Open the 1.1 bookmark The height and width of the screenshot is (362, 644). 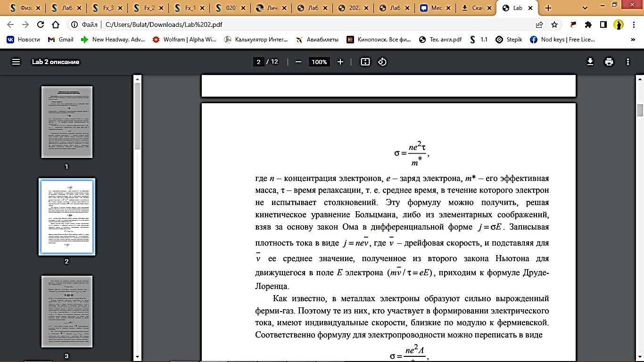pos(479,40)
